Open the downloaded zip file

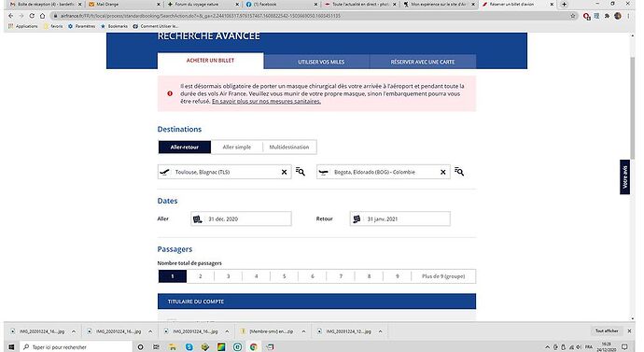click(268, 331)
